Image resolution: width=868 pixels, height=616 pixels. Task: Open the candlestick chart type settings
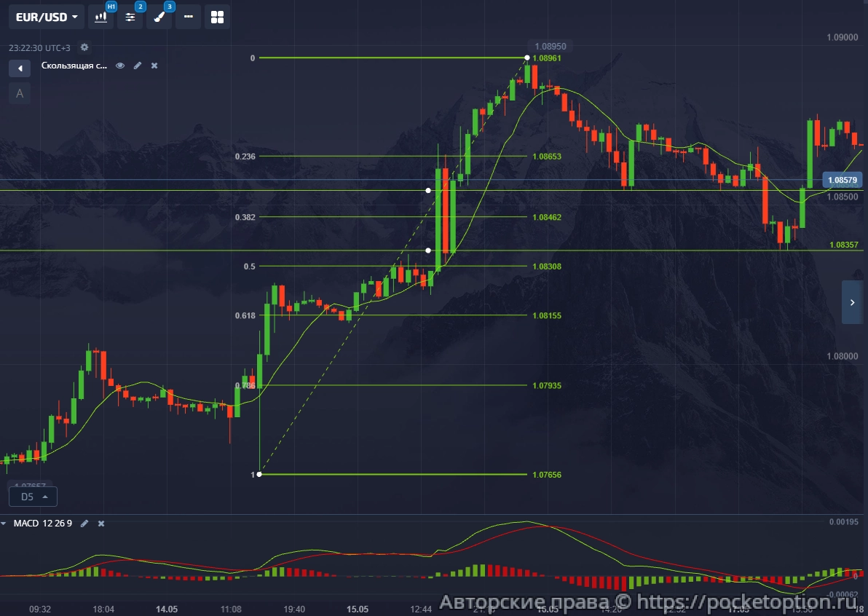coord(100,17)
